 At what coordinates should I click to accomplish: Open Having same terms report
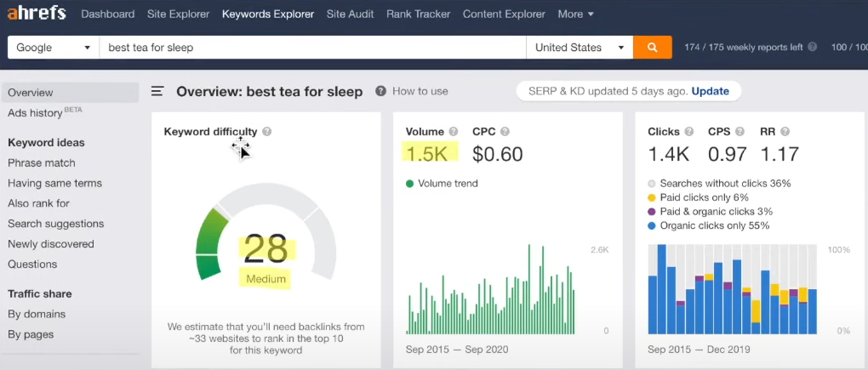(54, 183)
